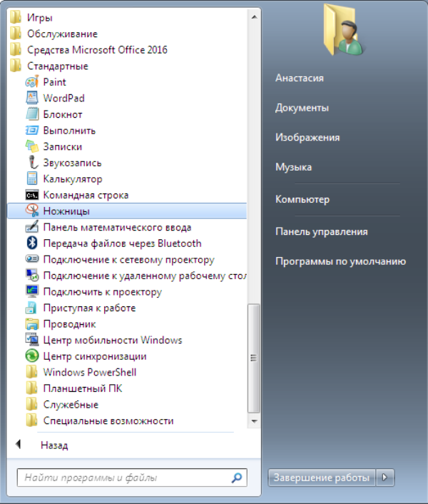The image size is (428, 504).
Task: Launch Проводник explorer icon
Action: (x=32, y=323)
